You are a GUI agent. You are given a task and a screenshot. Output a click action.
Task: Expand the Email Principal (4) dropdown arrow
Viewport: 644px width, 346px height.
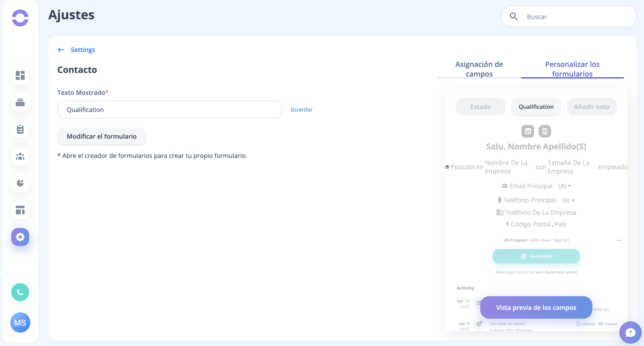click(x=570, y=186)
